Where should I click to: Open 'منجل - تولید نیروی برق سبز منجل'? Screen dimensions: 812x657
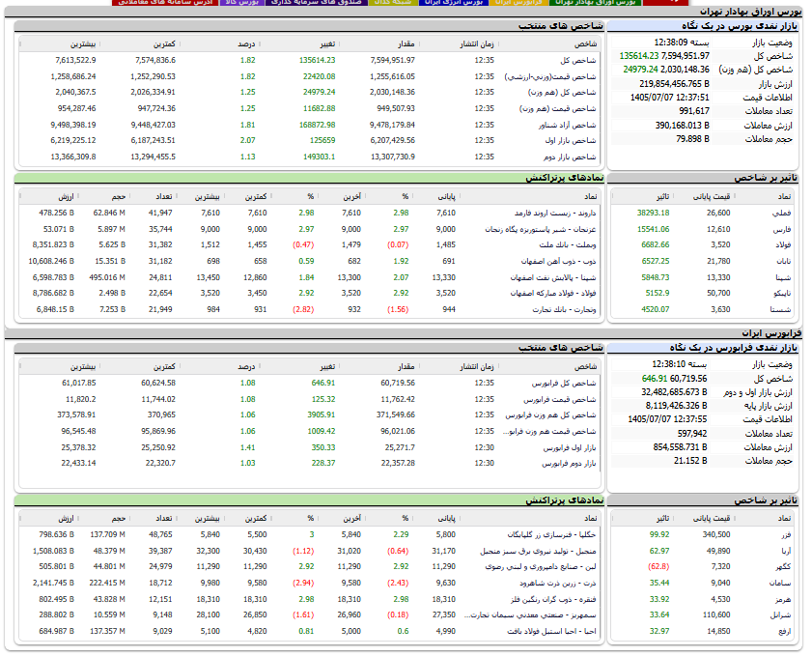[x=538, y=552]
